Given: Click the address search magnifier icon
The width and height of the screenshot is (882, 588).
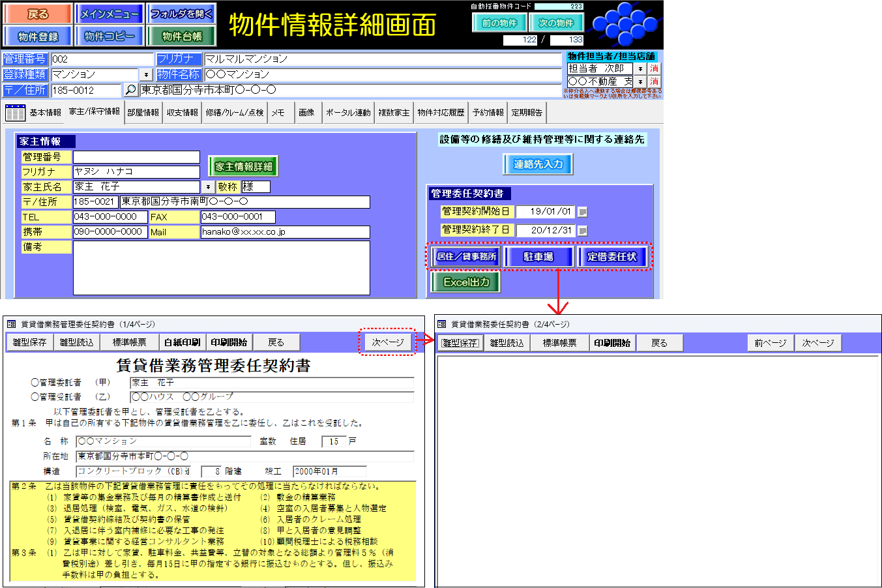Looking at the screenshot, I should pyautogui.click(x=130, y=90).
